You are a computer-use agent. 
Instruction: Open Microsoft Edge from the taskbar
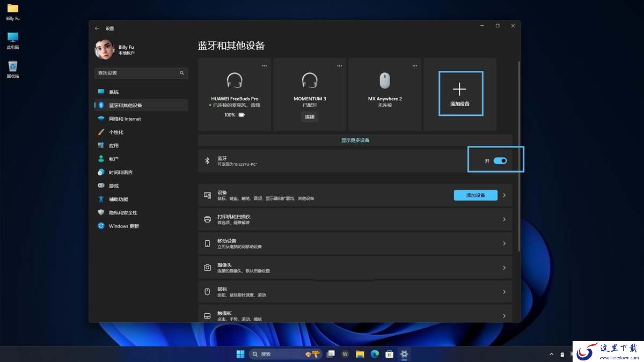pos(375,354)
